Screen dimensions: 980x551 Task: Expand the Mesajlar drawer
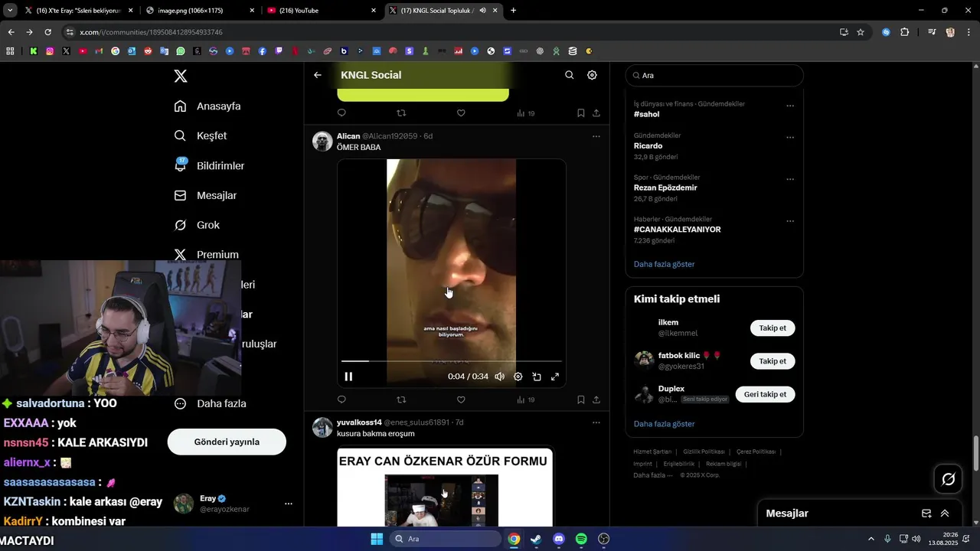click(x=945, y=514)
